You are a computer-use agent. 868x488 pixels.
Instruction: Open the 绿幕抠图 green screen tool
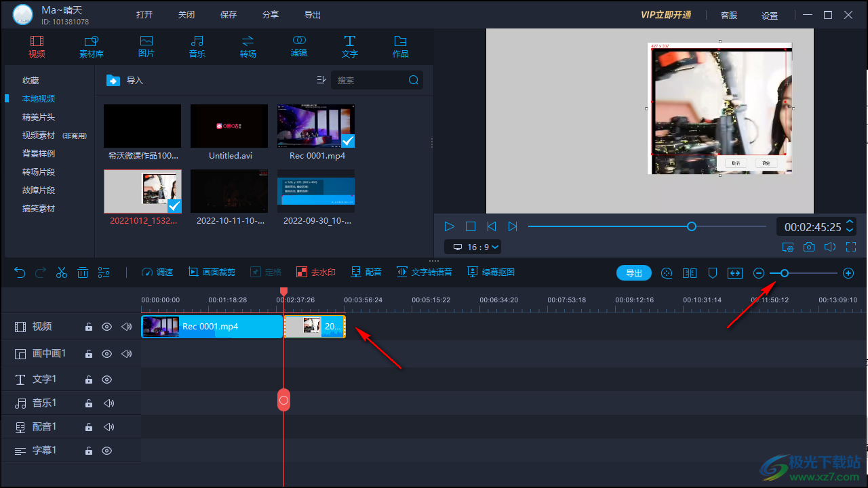point(491,272)
